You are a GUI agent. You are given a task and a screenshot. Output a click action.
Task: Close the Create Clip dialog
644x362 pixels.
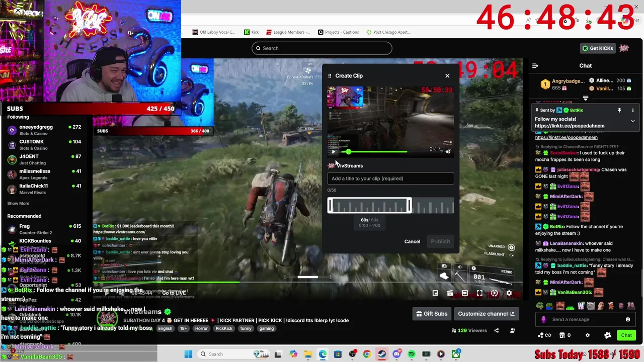tap(447, 76)
